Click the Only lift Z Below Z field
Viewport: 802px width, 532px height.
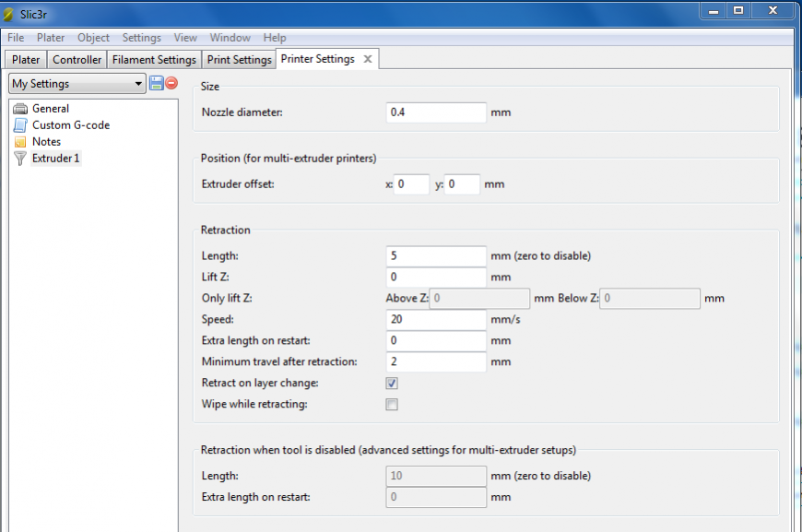coord(650,298)
